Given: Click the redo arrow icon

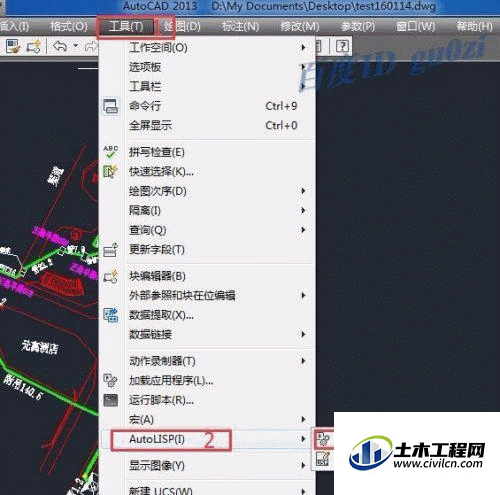Looking at the screenshot, I should (91, 47).
